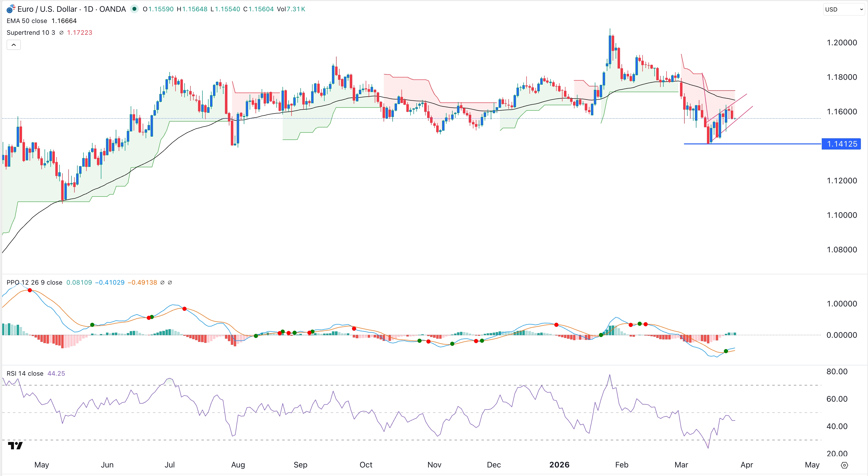Screen dimensions: 868x476
Task: Click the first crossed-circle icon in PPO legend
Action: 163,282
